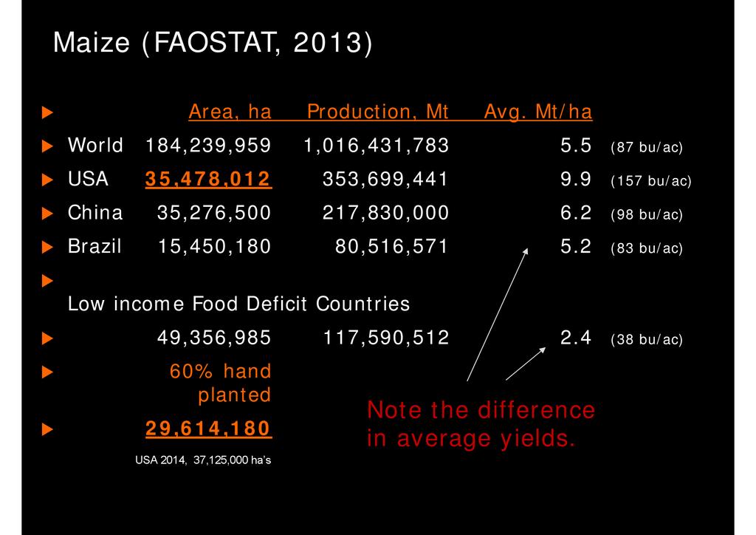Click the bullet arrow beside 49,356,985
Viewport: 756px width, 535px height.
point(48,339)
